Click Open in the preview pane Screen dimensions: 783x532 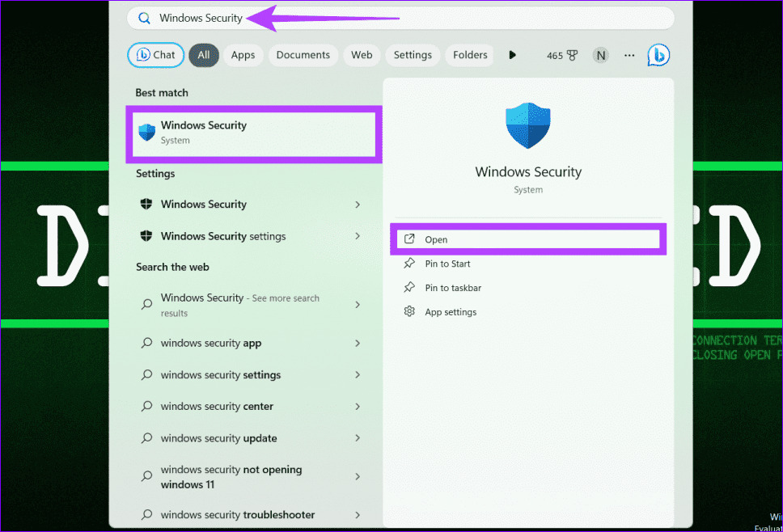[528, 239]
